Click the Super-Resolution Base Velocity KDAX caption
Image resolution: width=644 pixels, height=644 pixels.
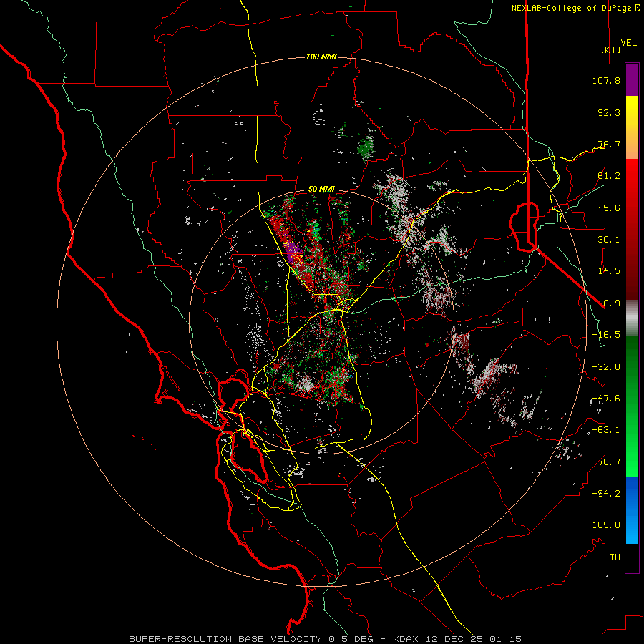tap(326, 639)
